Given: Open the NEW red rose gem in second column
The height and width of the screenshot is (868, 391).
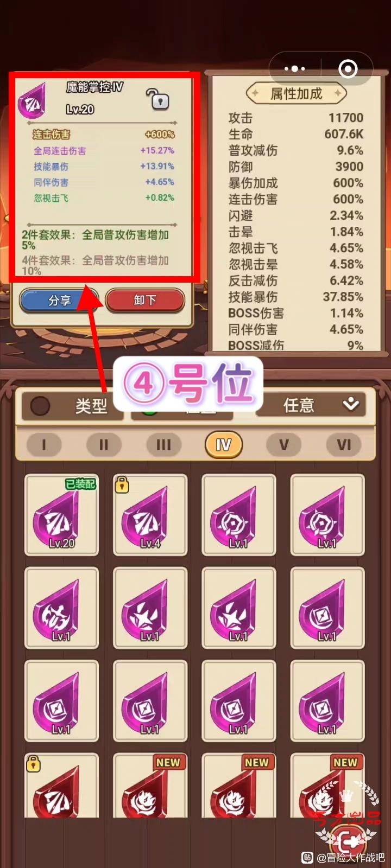Looking at the screenshot, I should pyautogui.click(x=150, y=786).
